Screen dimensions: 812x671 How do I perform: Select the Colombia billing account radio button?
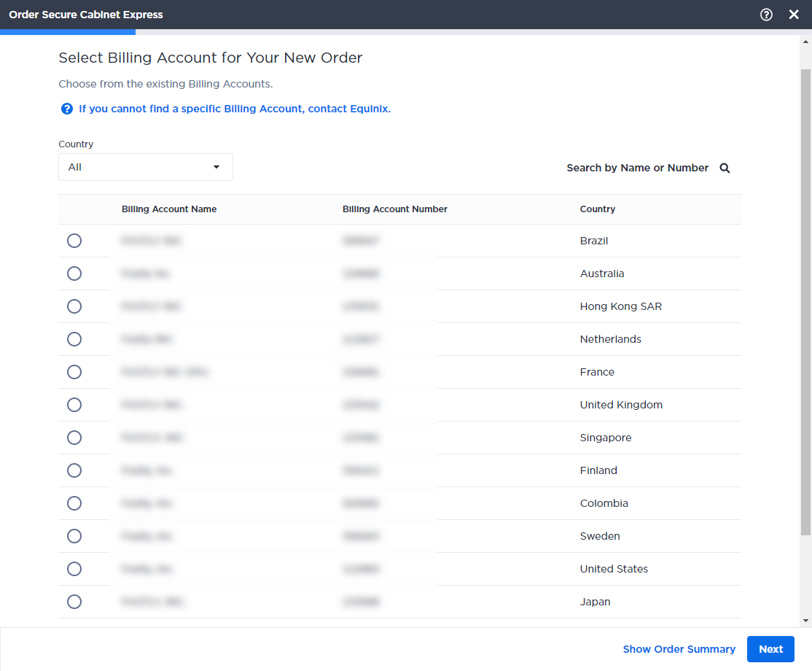pyautogui.click(x=74, y=503)
